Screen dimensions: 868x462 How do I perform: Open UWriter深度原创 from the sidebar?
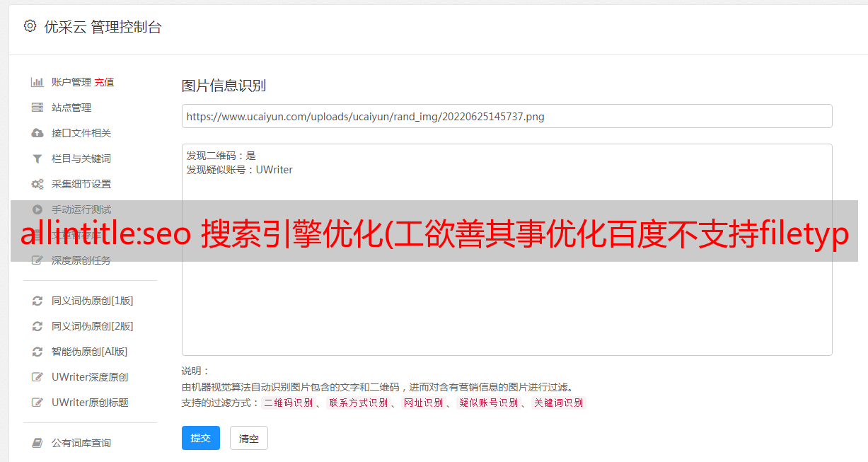click(90, 377)
